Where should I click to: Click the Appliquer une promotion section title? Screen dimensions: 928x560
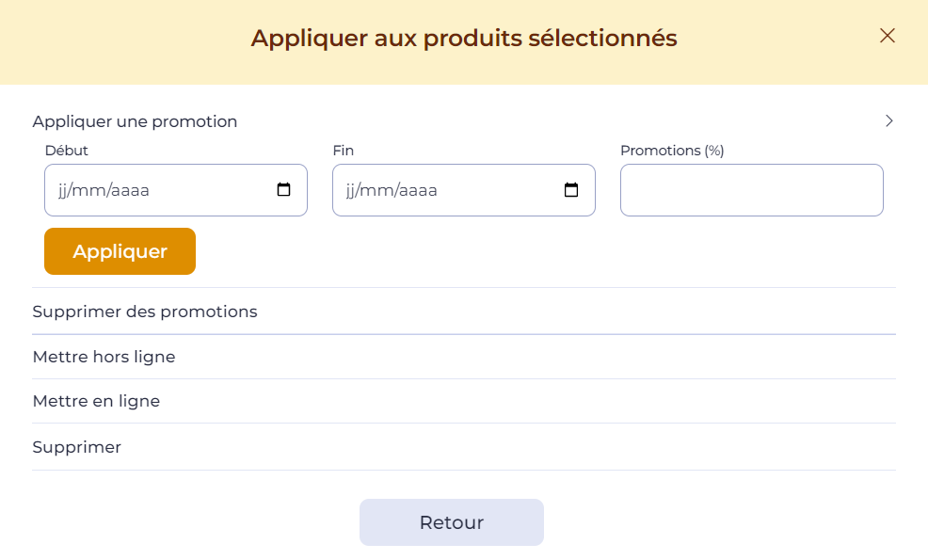click(x=135, y=121)
